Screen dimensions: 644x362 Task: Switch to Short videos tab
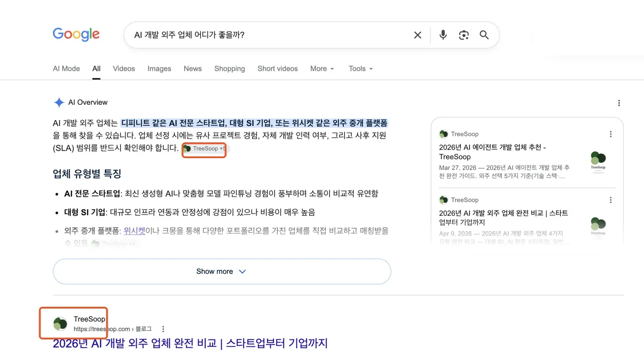coord(278,69)
